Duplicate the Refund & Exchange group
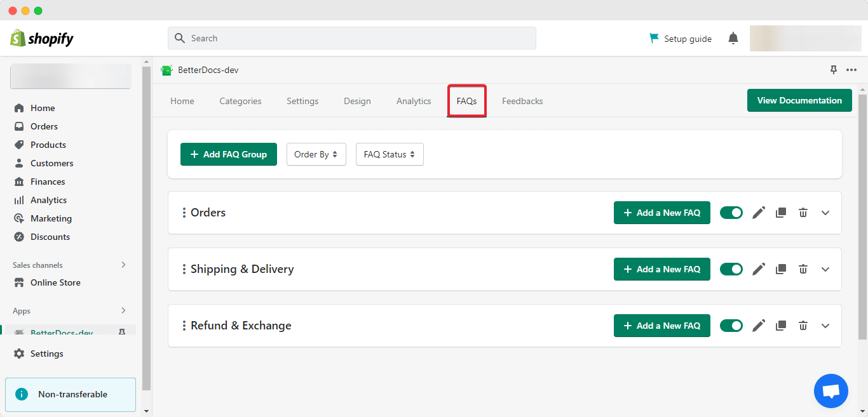 781,326
